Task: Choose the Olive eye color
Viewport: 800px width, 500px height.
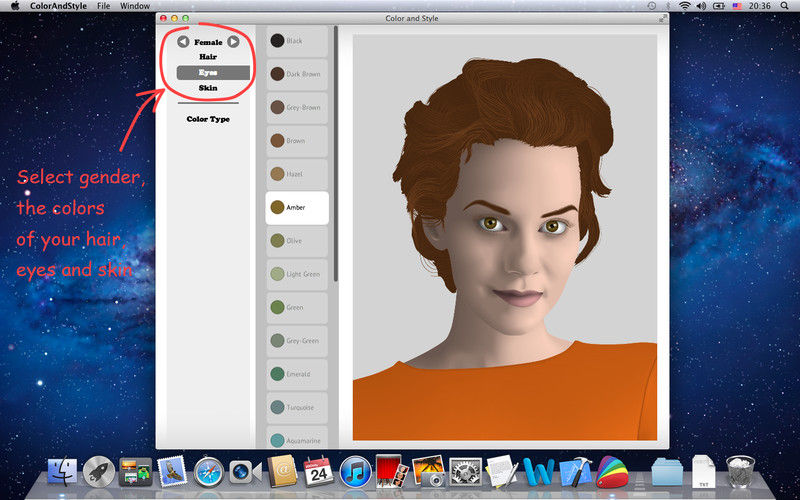Action: [x=297, y=241]
